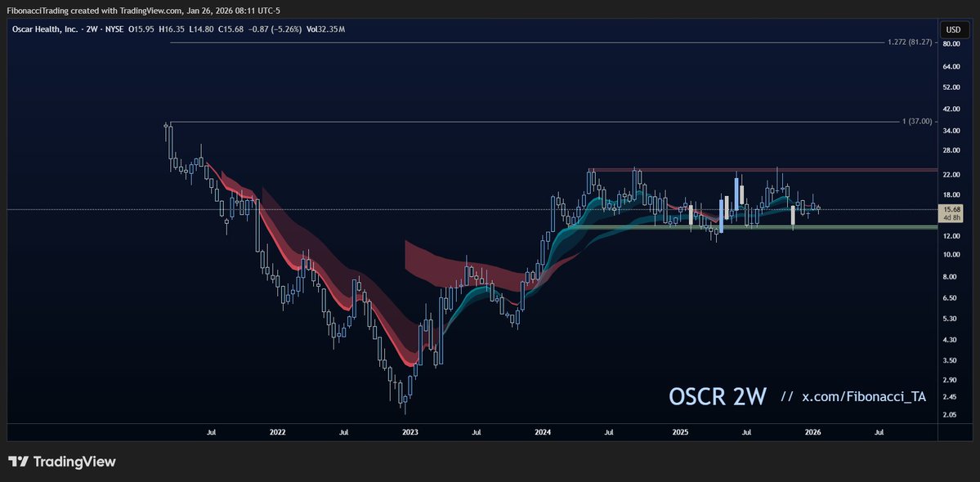The image size is (980, 482).
Task: Click the 2023 time axis label
Action: coord(410,432)
